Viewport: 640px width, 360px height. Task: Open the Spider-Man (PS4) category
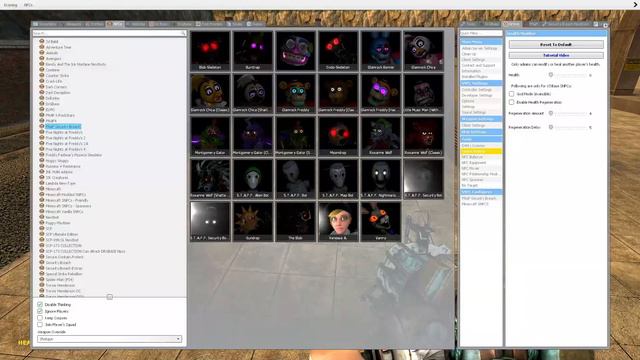click(59, 280)
